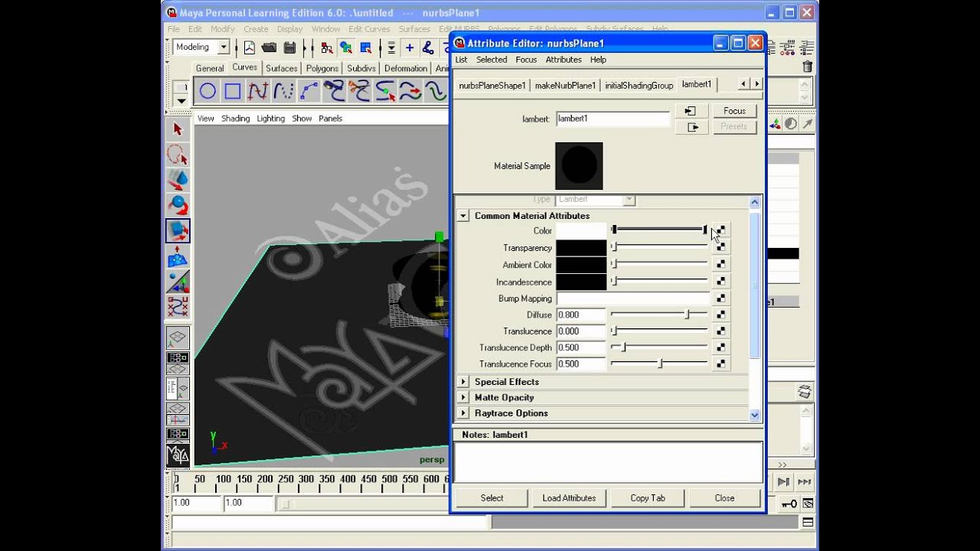
Task: Pick the Pencil Curve tool icon
Action: click(283, 92)
